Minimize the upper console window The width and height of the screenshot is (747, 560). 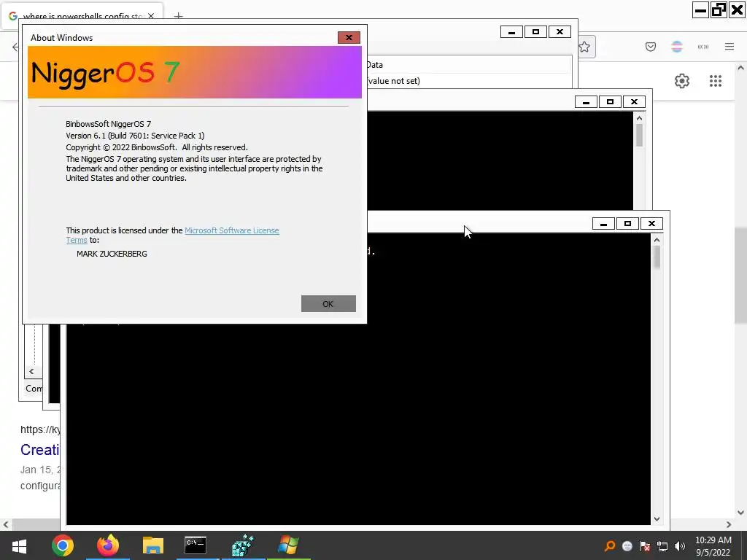tap(586, 102)
